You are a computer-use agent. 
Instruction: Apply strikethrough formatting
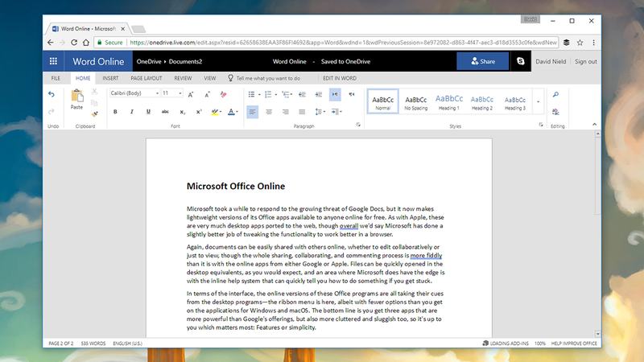(165, 112)
